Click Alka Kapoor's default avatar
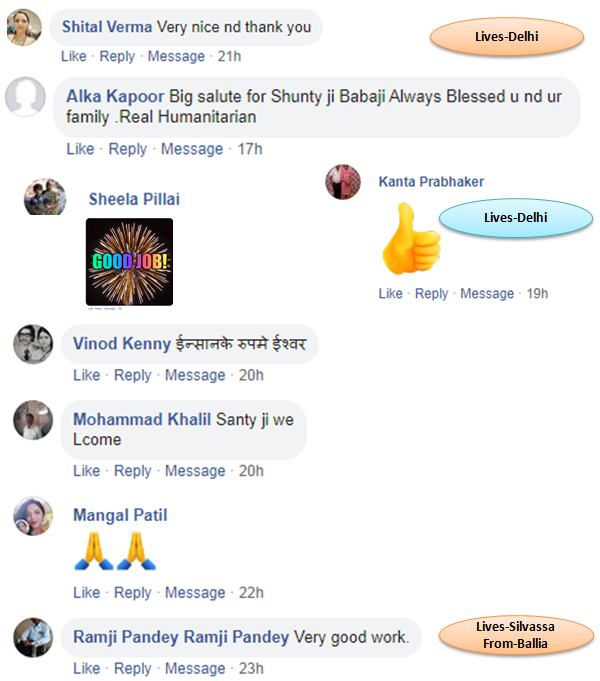600x681 pixels. (x=25, y=96)
